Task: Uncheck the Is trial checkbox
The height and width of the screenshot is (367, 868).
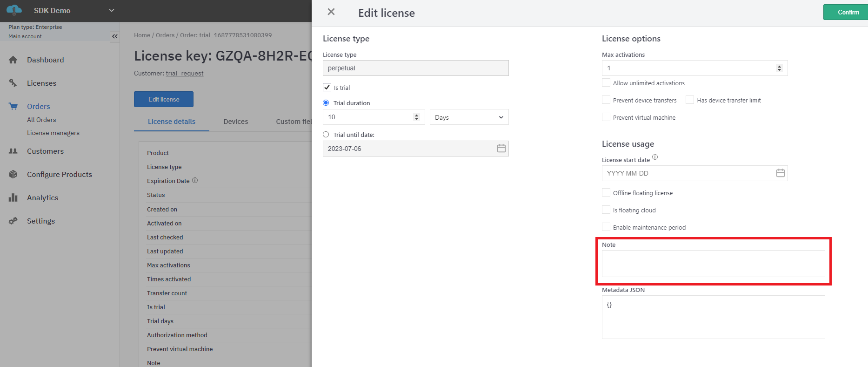Action: [x=327, y=87]
